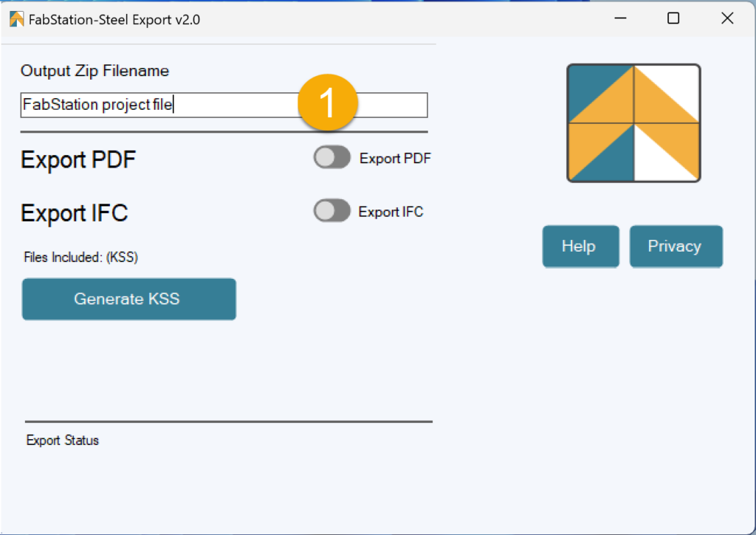Enable the Export PDF toggle switch
Screen dimensions: 756x535
331,157
